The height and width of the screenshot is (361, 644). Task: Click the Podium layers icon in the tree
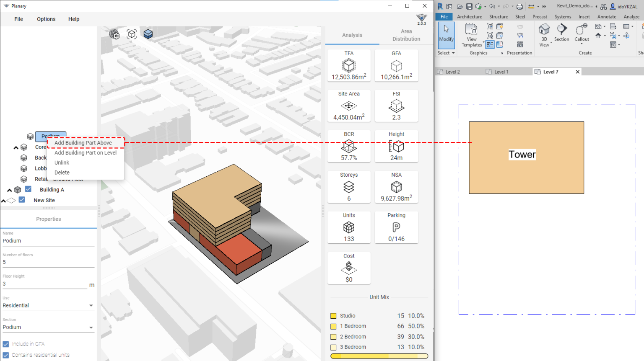tap(30, 136)
